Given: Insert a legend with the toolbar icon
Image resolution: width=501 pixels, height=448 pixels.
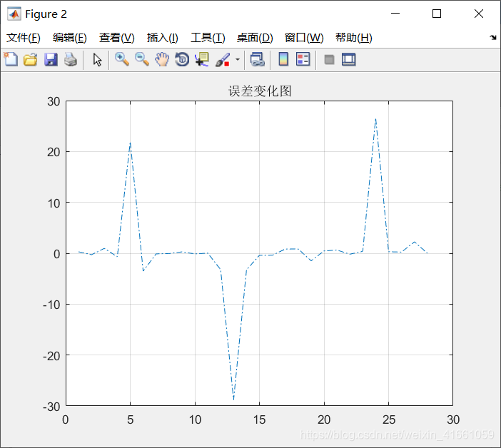Looking at the screenshot, I should (303, 59).
